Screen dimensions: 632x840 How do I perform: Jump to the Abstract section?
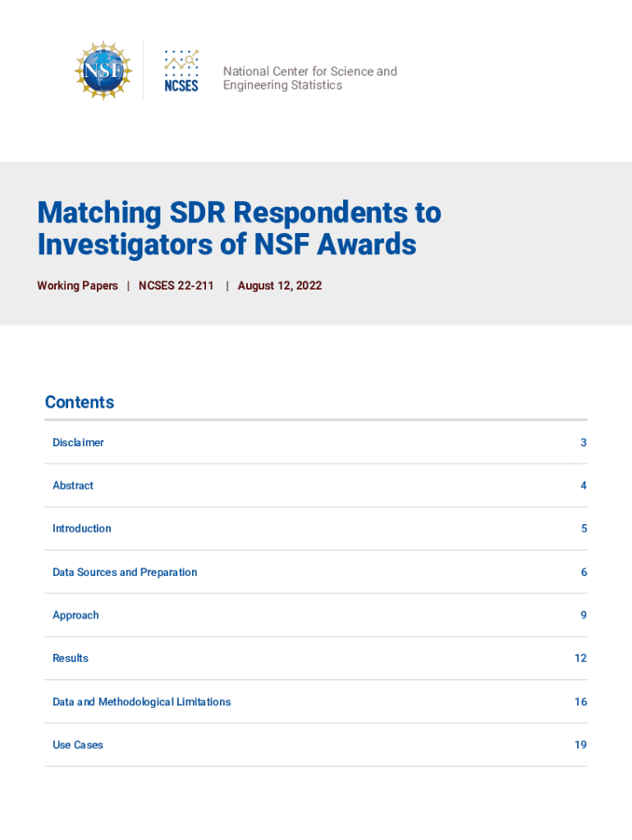coord(73,486)
